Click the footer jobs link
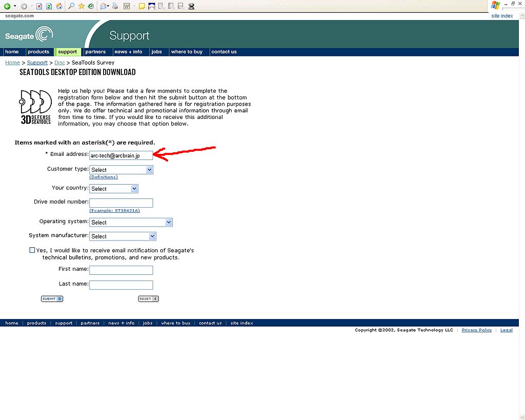Screen dimensions: 525x420 pyautogui.click(x=147, y=323)
